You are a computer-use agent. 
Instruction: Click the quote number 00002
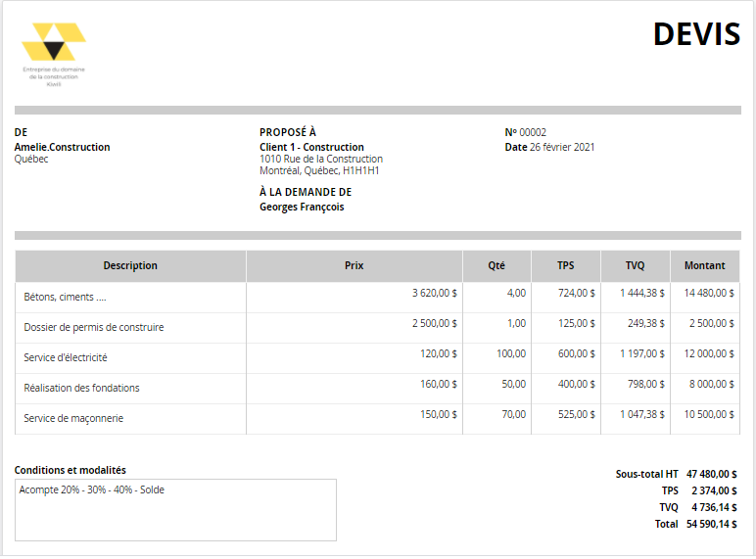pos(533,132)
